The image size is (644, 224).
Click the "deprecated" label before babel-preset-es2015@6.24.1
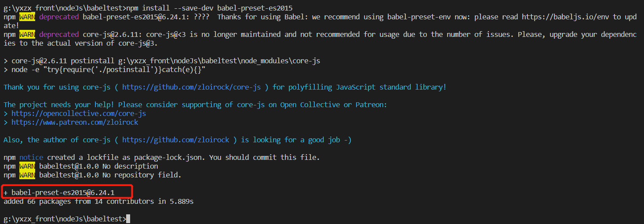coord(59,17)
